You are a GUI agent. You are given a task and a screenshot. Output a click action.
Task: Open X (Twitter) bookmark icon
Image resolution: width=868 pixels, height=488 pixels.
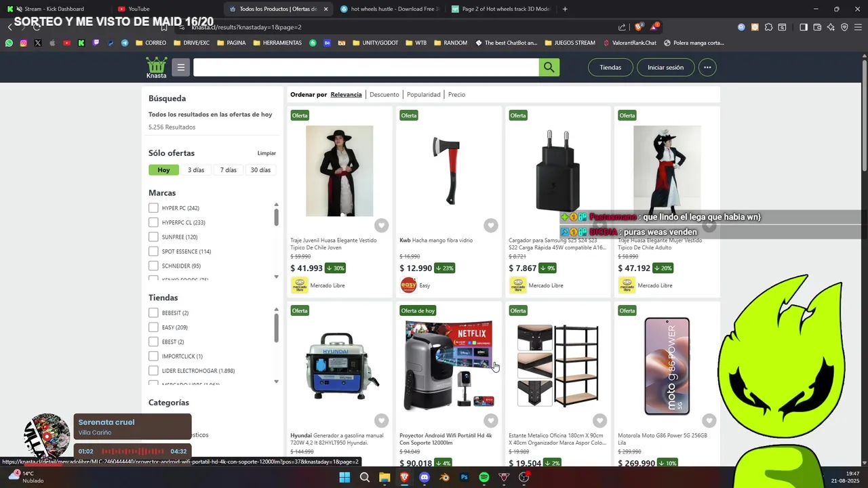pos(37,43)
